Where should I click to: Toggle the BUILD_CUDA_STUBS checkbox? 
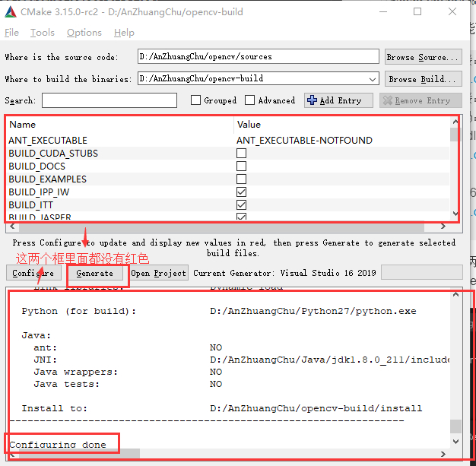pos(241,154)
